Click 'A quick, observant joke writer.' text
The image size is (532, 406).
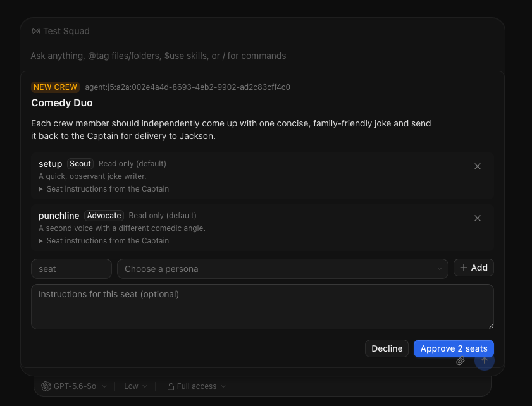92,176
